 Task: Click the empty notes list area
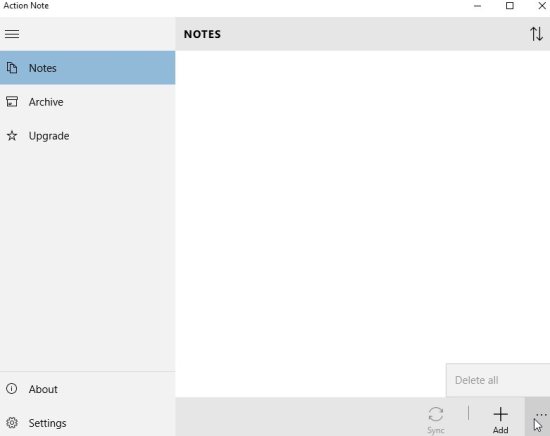(x=310, y=207)
